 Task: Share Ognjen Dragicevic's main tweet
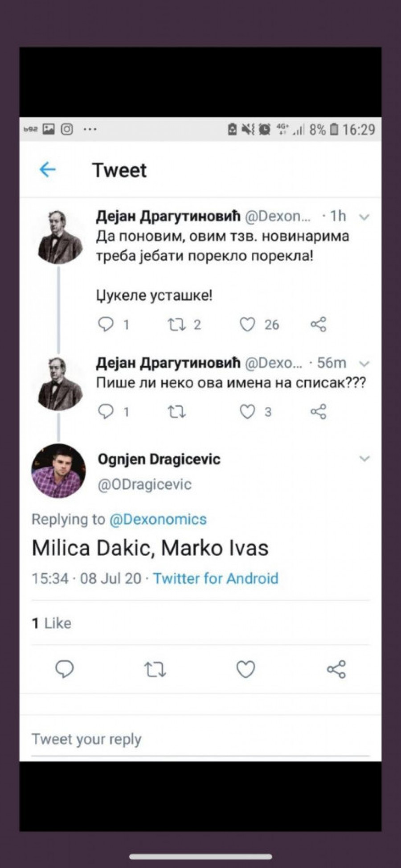click(336, 669)
